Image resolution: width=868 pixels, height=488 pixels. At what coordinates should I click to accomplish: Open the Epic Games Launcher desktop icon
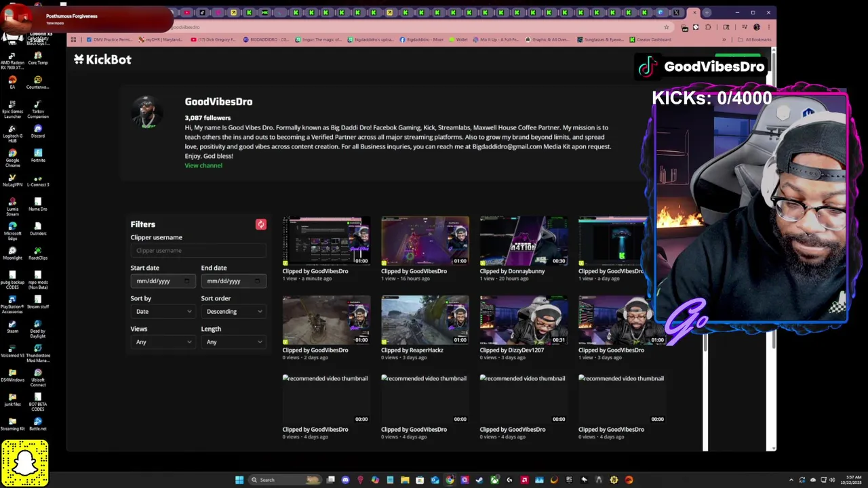click(12, 109)
